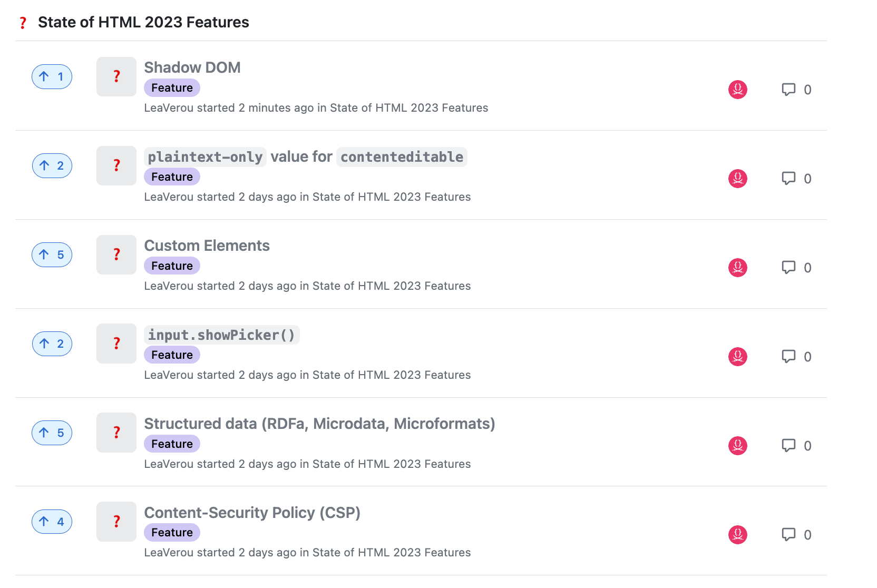Open the comments icon on Shadow DOM discussion
This screenshot has height=588, width=877.
(x=788, y=90)
